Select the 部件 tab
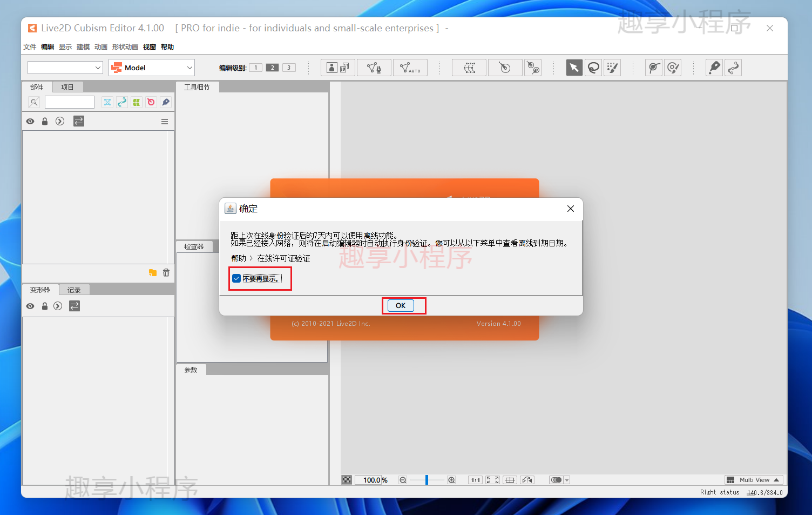Viewport: 812px width, 515px height. tap(37, 87)
